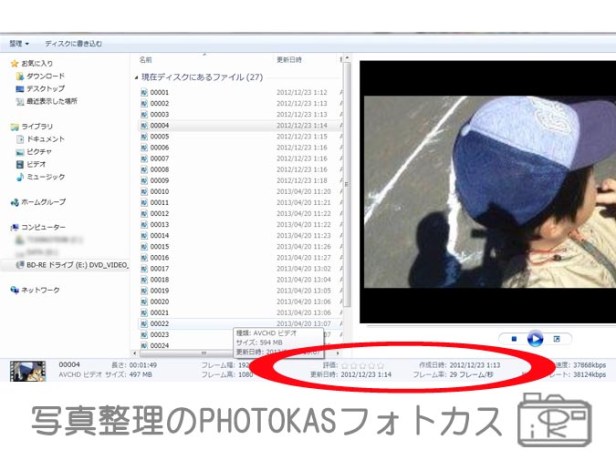This screenshot has width=616, height=460.
Task: Select file 00012 icon
Action: tap(144, 214)
